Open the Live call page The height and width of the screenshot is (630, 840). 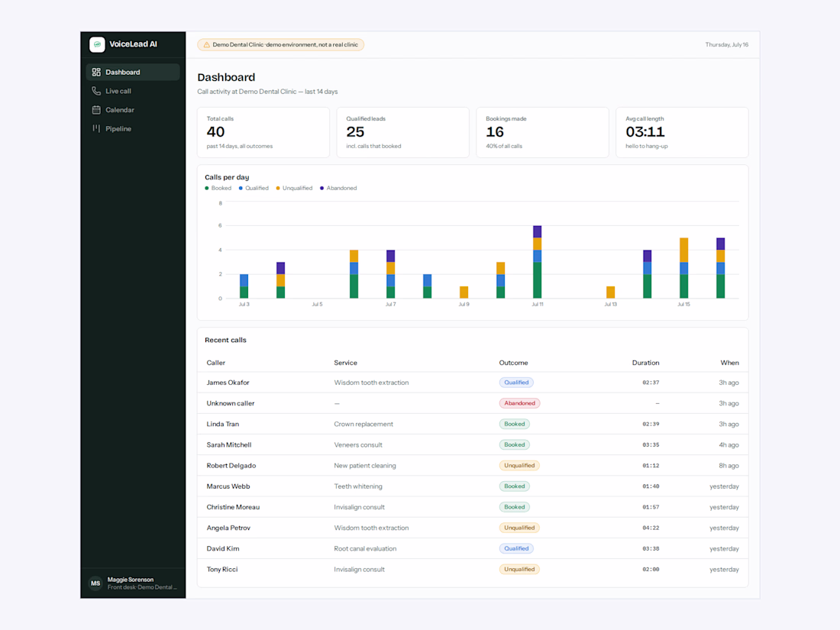(x=132, y=91)
